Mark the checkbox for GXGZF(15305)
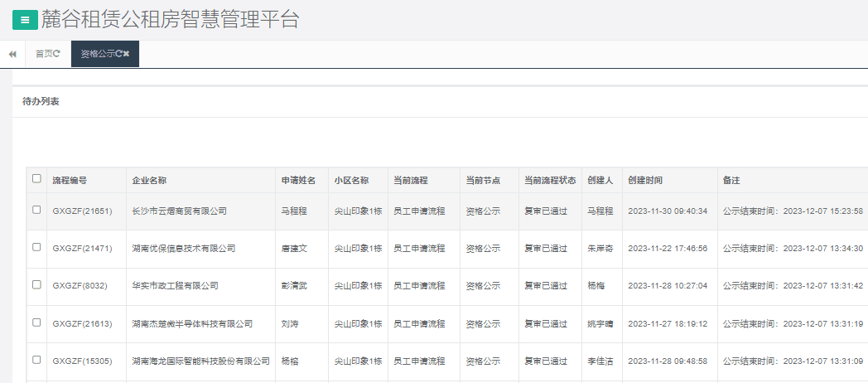Screen dimensions: 868x383 coord(36,360)
